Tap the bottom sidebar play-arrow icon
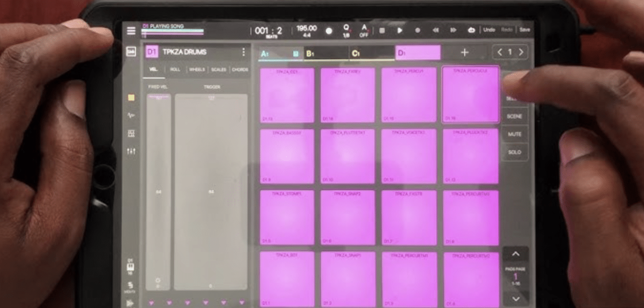The image size is (644, 308). [x=131, y=303]
